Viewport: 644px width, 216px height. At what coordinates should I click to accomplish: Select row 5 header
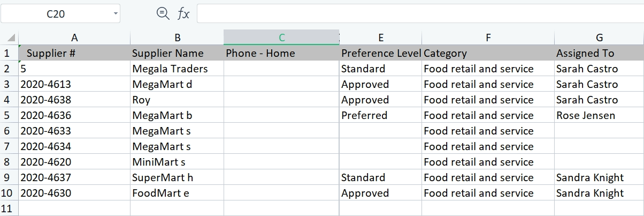point(9,115)
